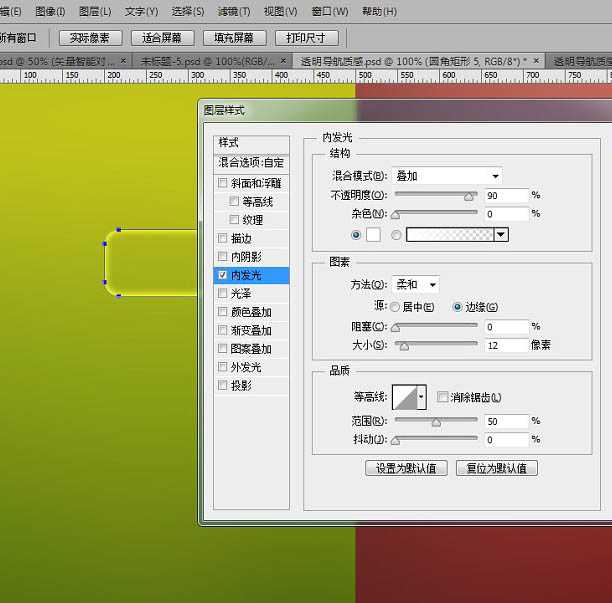Click the 杂色 slider handle
The width and height of the screenshot is (612, 603).
[396, 215]
